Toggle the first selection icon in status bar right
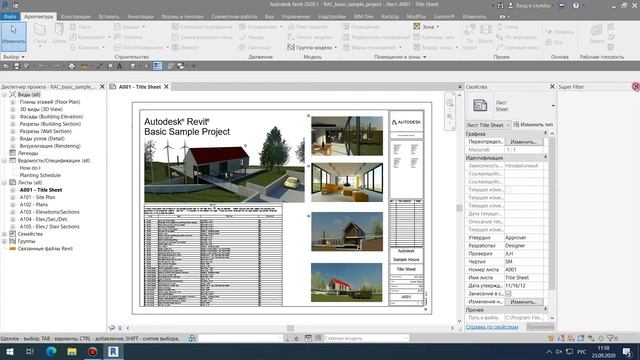 pos(551,338)
